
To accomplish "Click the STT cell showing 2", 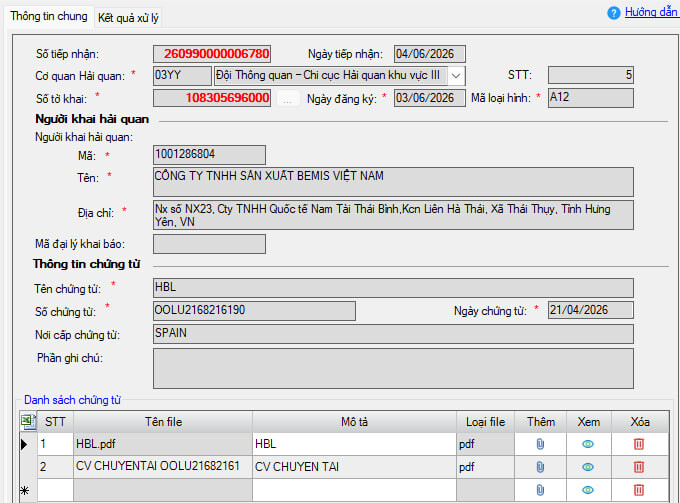I will [56, 467].
